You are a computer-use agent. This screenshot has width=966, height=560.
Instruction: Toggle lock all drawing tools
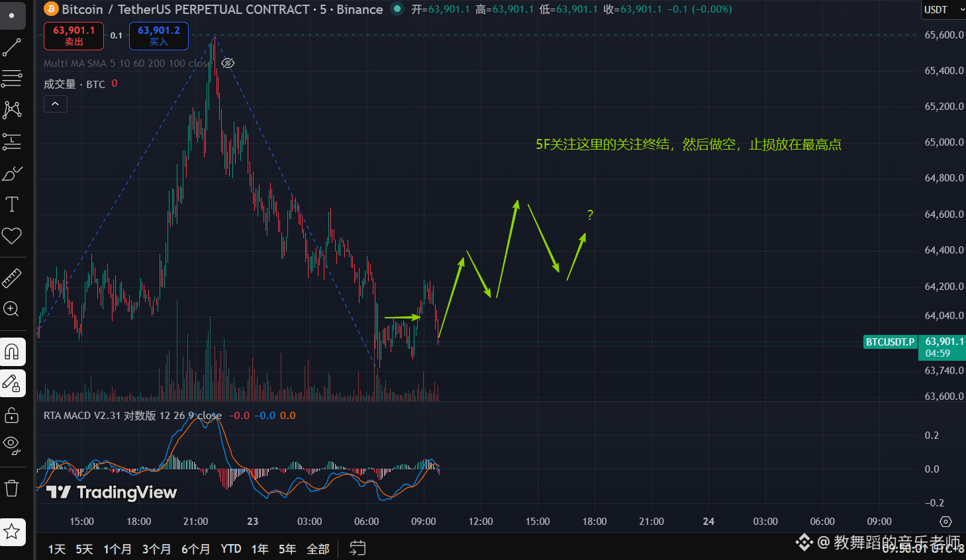tap(12, 415)
